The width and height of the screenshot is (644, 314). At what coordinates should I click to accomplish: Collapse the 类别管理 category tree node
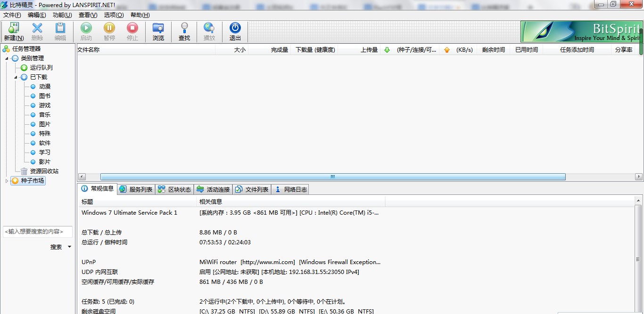coord(7,58)
